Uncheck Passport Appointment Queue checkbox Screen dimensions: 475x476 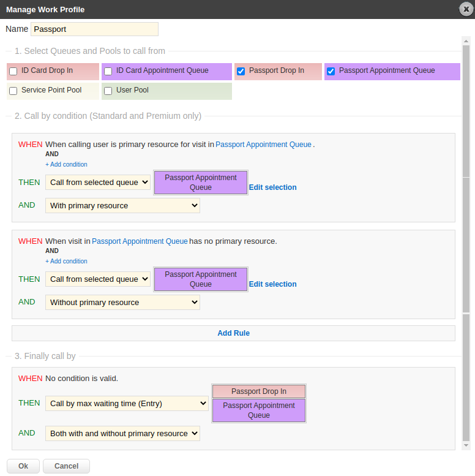click(x=331, y=71)
